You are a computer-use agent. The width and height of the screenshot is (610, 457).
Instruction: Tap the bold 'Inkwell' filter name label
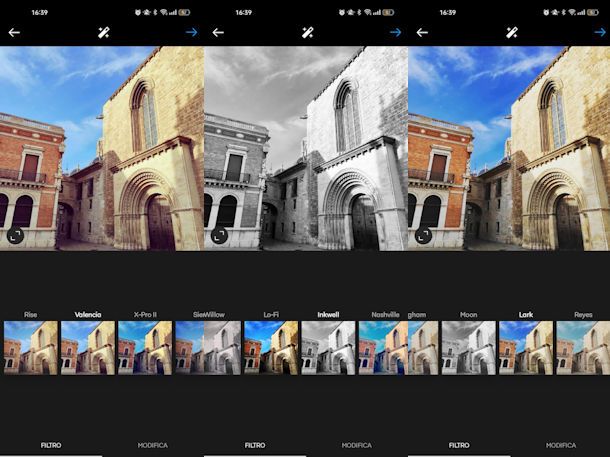[328, 315]
